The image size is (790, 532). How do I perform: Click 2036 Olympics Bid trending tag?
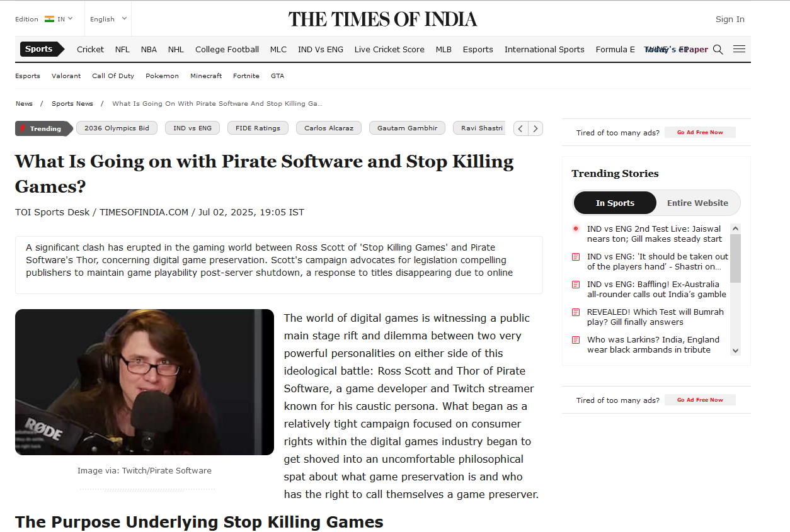click(x=117, y=128)
